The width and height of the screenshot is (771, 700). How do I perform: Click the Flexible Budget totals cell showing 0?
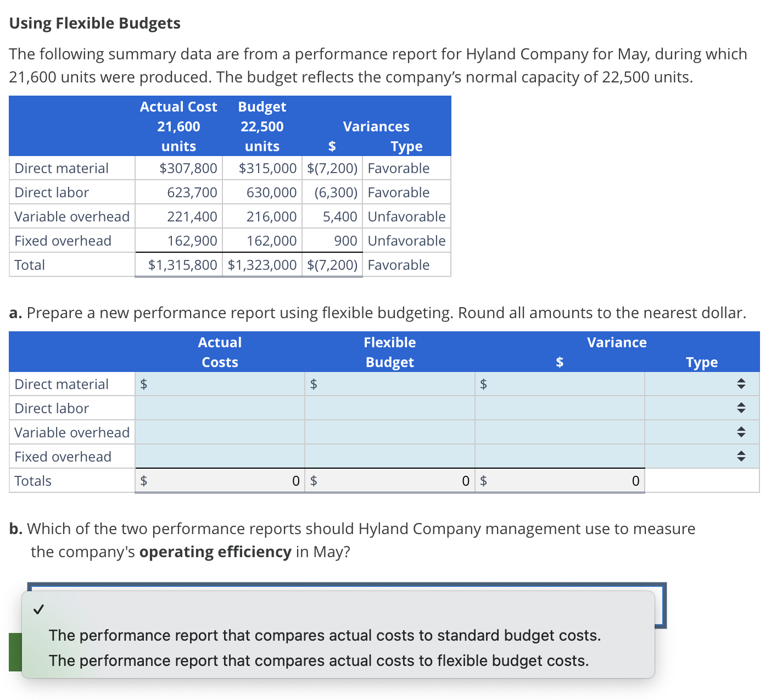(390, 480)
